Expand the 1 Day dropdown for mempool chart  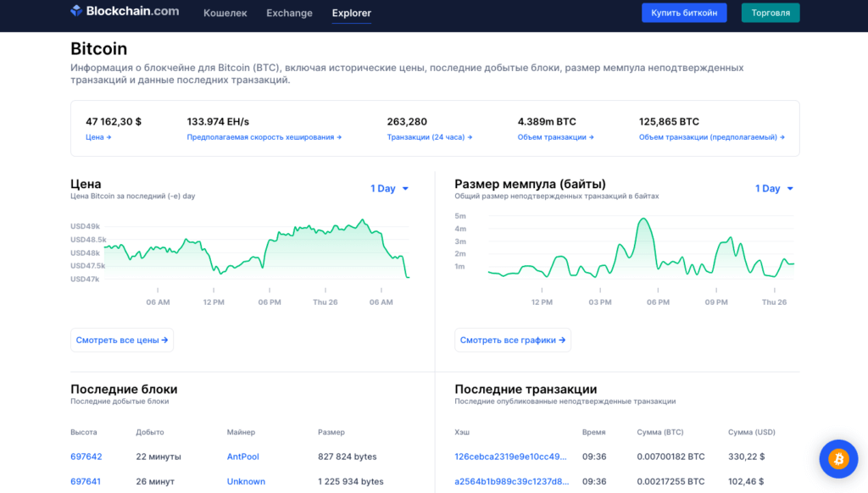(x=774, y=189)
